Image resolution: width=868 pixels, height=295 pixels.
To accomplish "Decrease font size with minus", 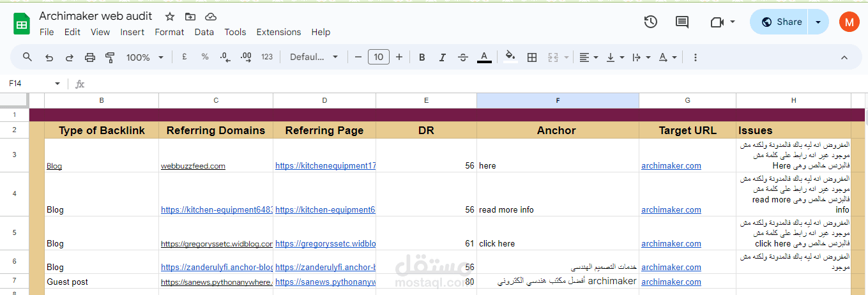I will click(x=358, y=57).
